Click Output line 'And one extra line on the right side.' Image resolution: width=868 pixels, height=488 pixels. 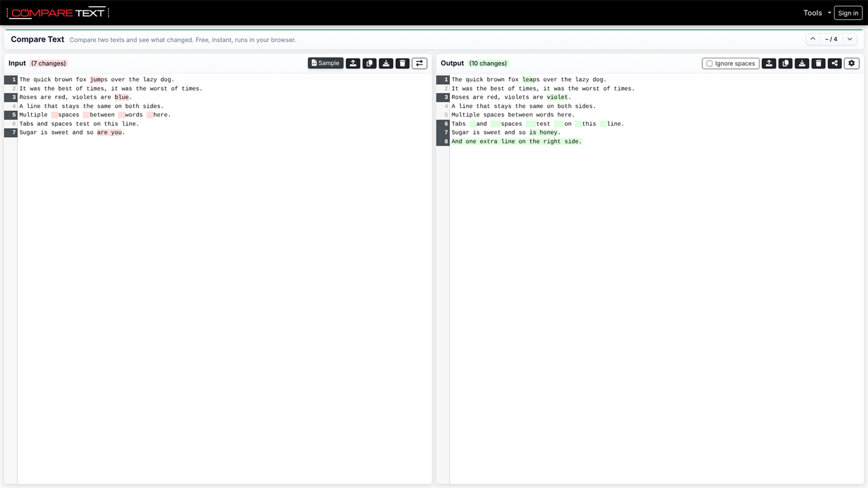[516, 141]
